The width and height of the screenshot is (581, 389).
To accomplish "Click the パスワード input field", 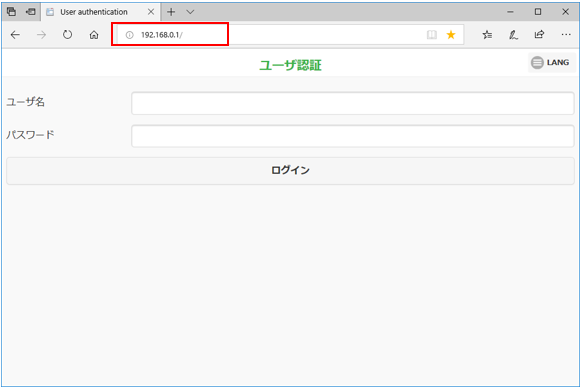I will [x=353, y=136].
